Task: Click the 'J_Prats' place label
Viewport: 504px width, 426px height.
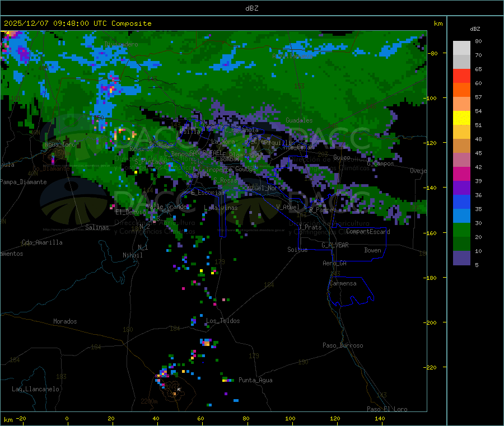Action: click(x=310, y=227)
